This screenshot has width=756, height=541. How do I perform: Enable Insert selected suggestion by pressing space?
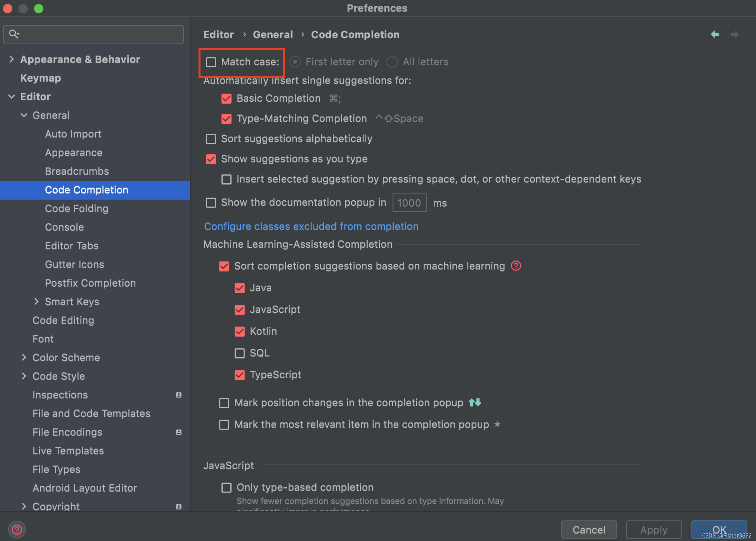(x=226, y=180)
